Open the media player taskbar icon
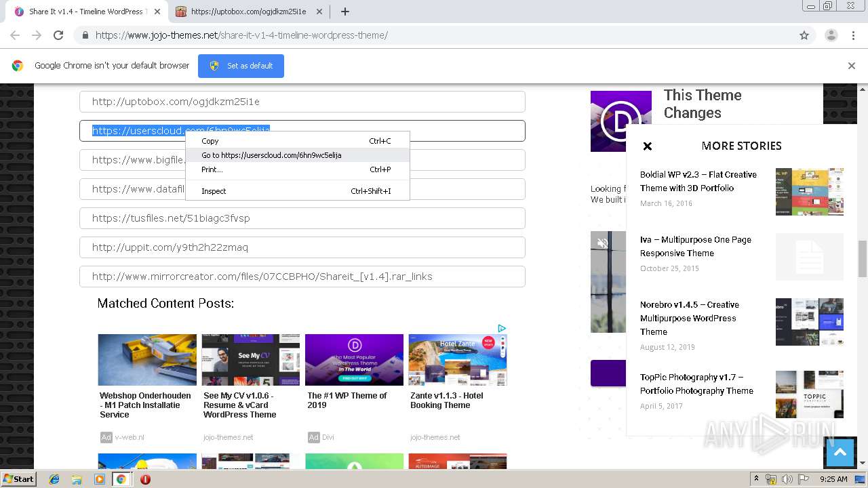The image size is (868, 488). tap(100, 479)
